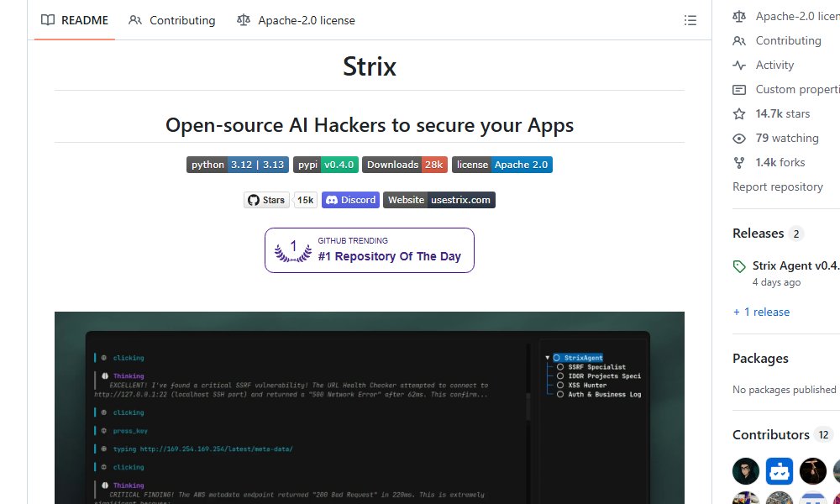Click the fork icon beside 1.4k forks
840x504 pixels.
click(x=739, y=162)
